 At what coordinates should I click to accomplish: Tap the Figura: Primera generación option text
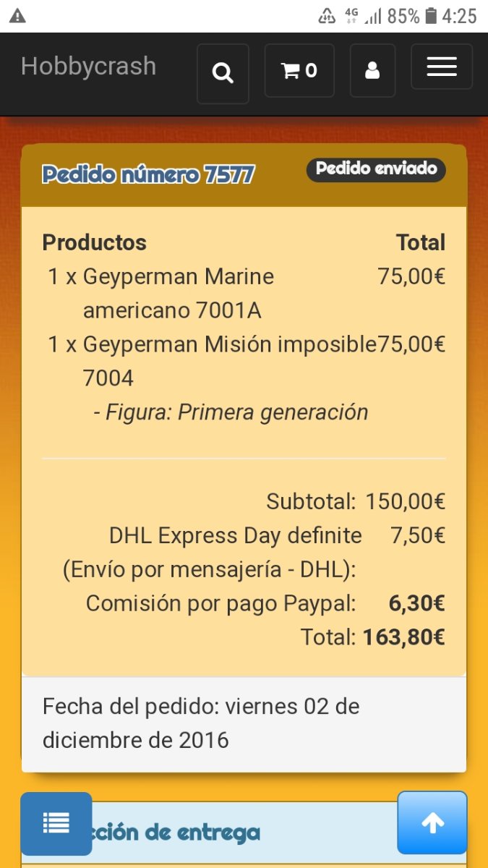point(231,412)
